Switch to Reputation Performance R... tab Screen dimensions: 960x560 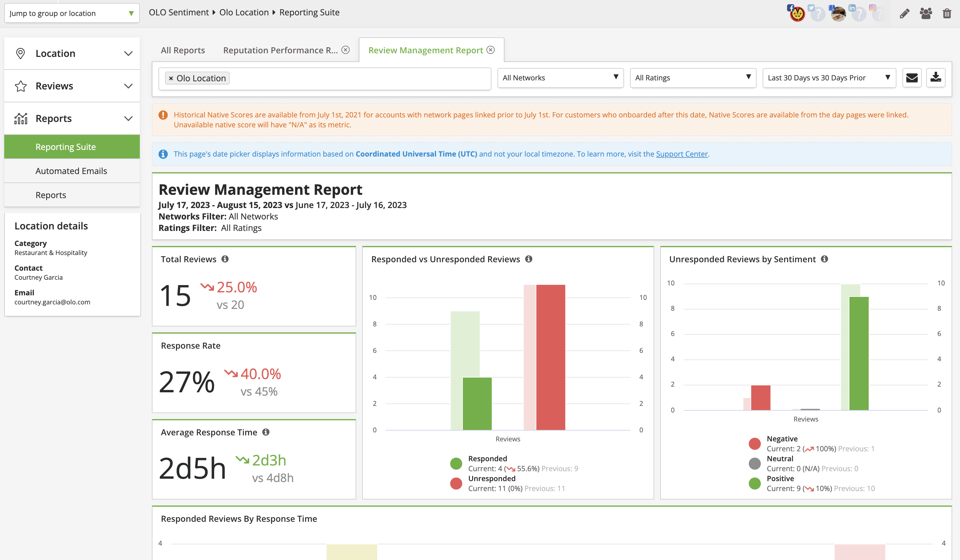pos(281,50)
